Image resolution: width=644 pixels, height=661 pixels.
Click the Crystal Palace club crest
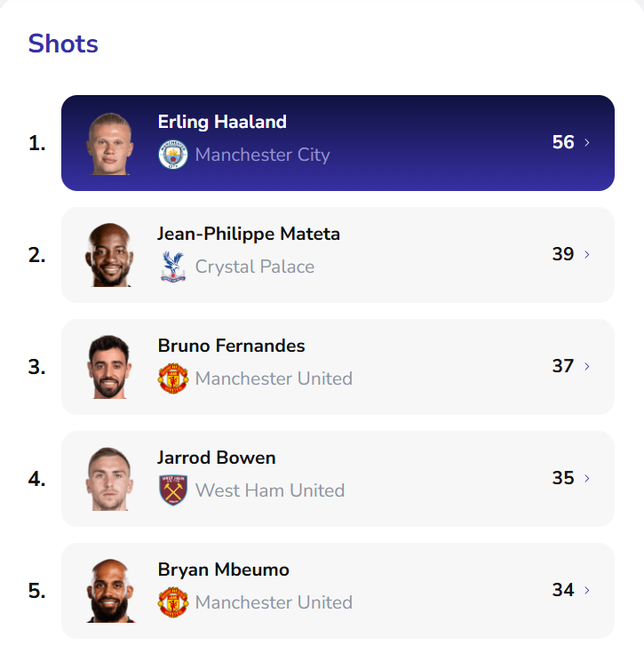[172, 267]
